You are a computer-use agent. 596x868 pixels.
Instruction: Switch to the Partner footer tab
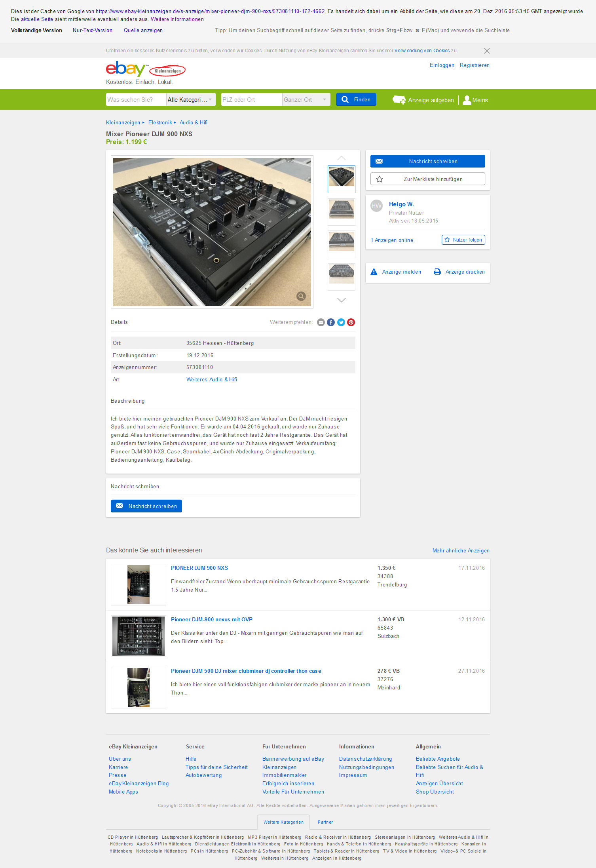coord(325,822)
